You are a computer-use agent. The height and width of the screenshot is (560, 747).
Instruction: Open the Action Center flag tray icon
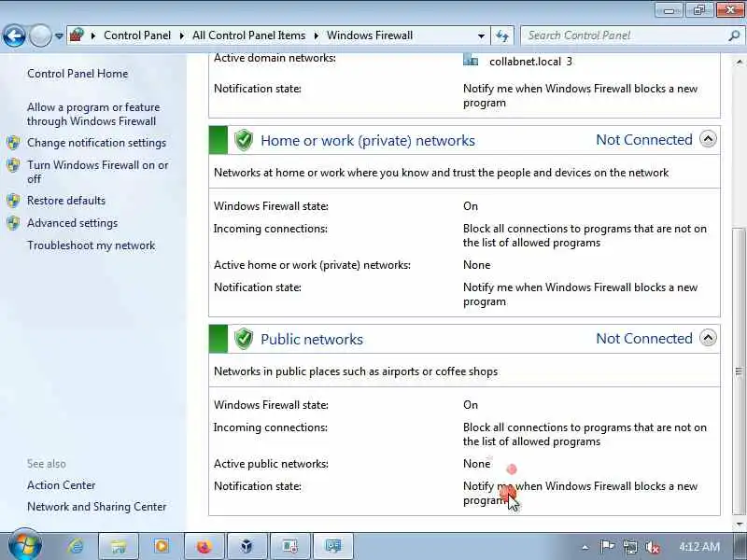tap(607, 546)
